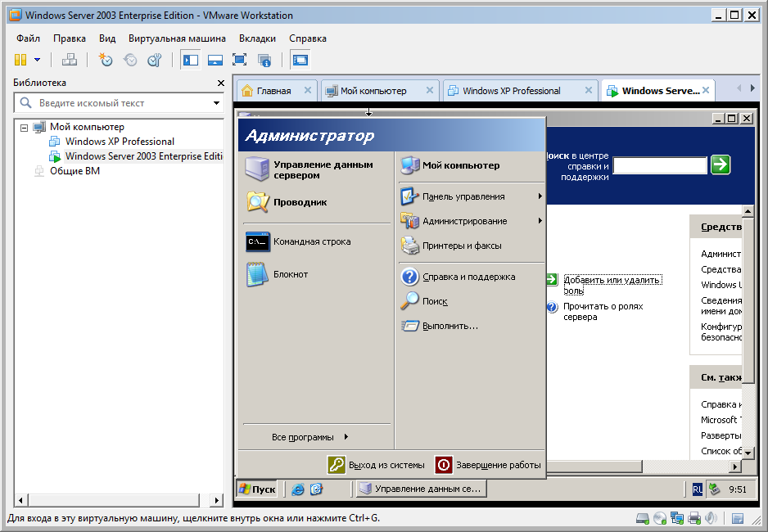Open Поиск from Start menu
Viewport: 768px width, 532px height.
[x=471, y=301]
